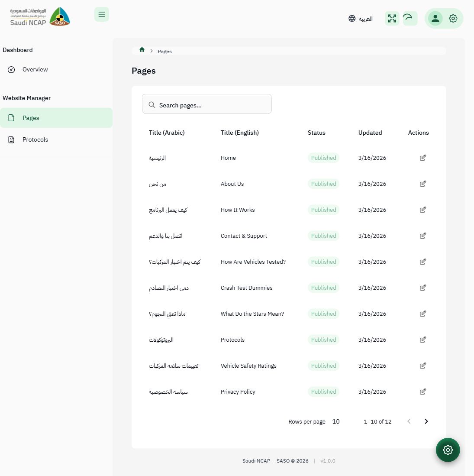Select the Pages document icon in the sidebar
Viewport: 474px width, 476px height.
[x=11, y=117]
